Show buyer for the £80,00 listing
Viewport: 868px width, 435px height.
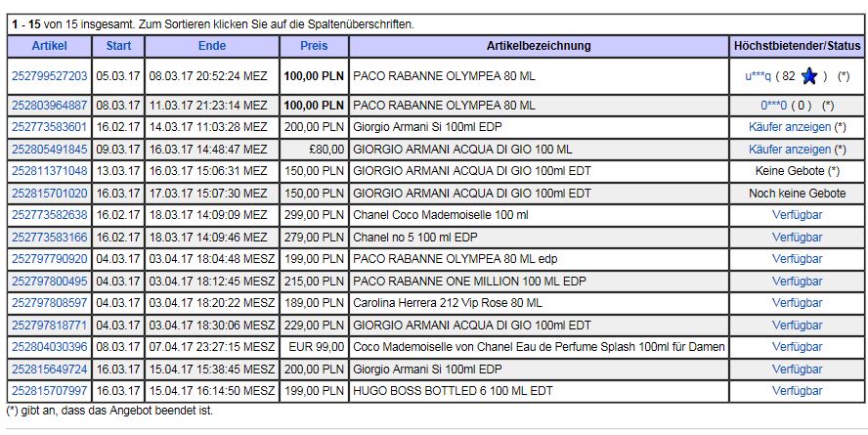(790, 150)
